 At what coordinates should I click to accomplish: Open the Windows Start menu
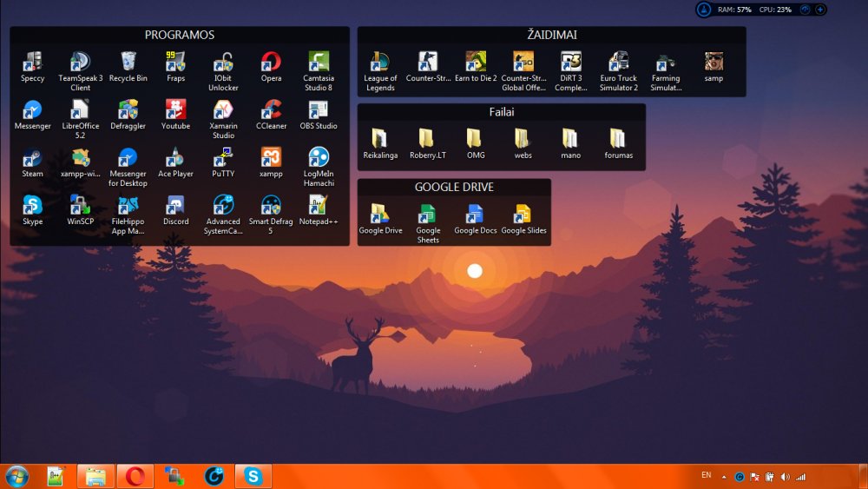(16, 476)
